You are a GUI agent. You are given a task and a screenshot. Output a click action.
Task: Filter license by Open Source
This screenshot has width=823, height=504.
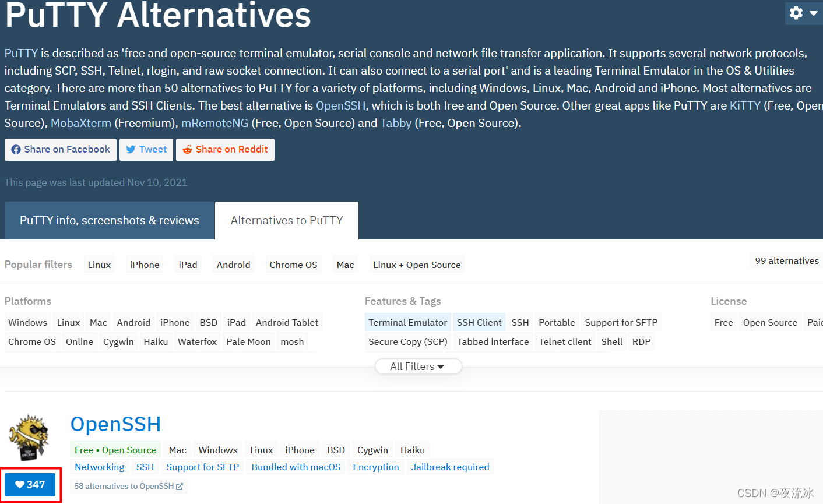pos(770,322)
